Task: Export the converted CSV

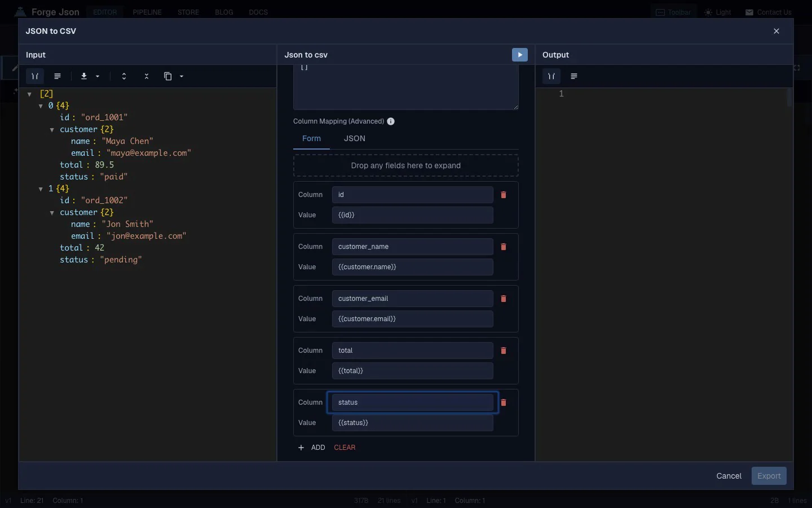Action: tap(769, 476)
